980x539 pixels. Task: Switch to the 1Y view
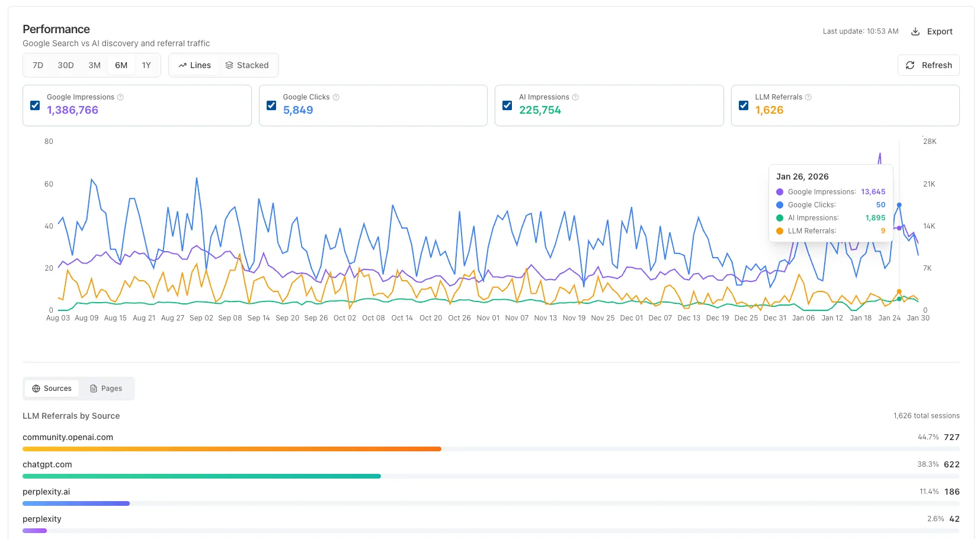146,65
